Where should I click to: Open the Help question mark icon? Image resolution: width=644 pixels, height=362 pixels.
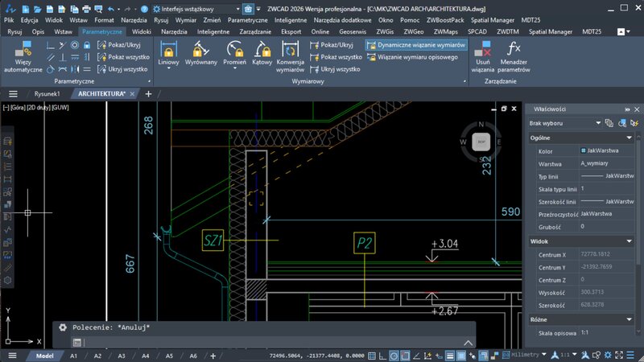point(144,9)
